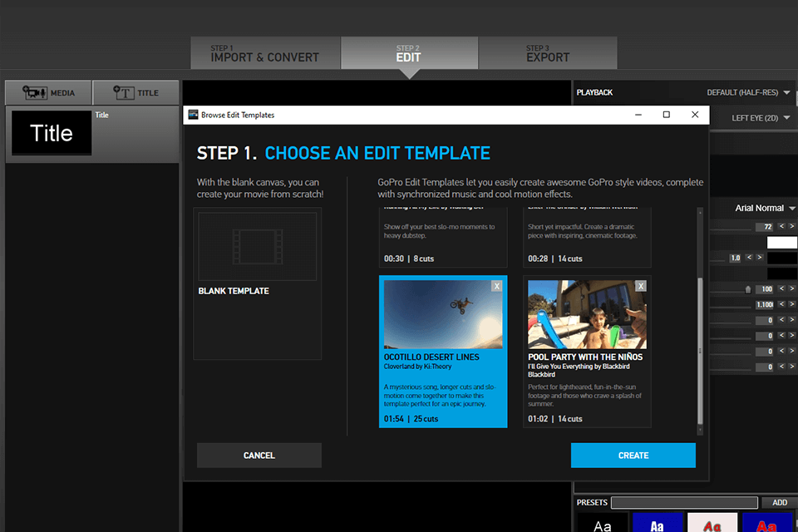Click the PRESETS name input field
Screen dimensions: 798x532
683,502
